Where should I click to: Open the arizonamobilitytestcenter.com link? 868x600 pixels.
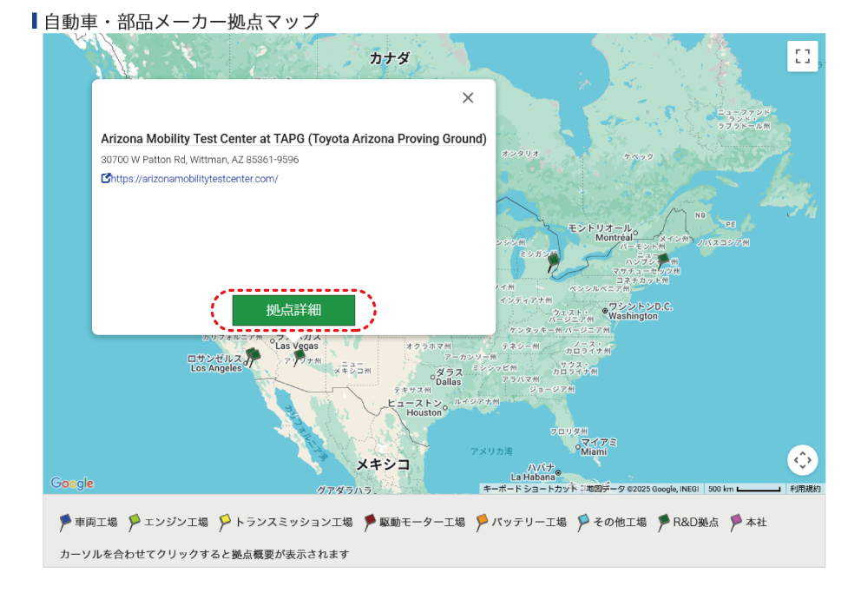coord(194,179)
